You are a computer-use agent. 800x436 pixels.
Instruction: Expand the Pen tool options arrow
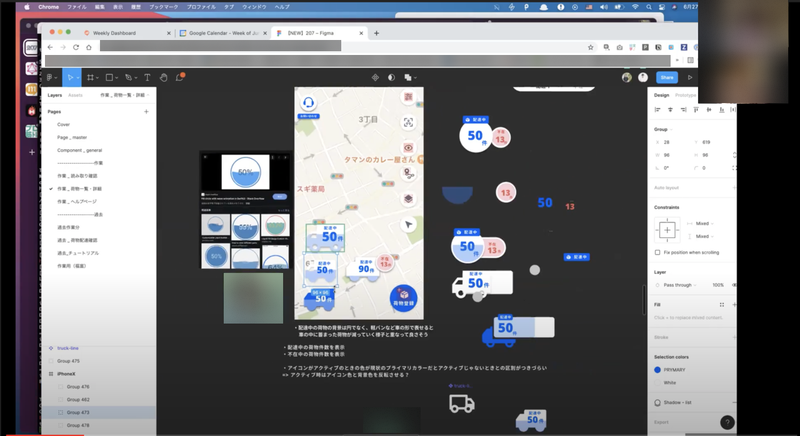point(136,78)
